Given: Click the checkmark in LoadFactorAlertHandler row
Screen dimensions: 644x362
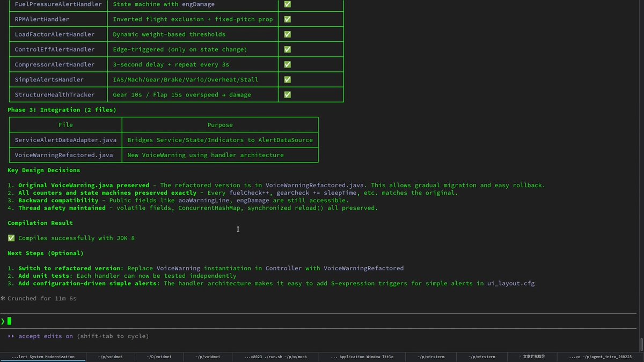Looking at the screenshot, I should point(287,34).
